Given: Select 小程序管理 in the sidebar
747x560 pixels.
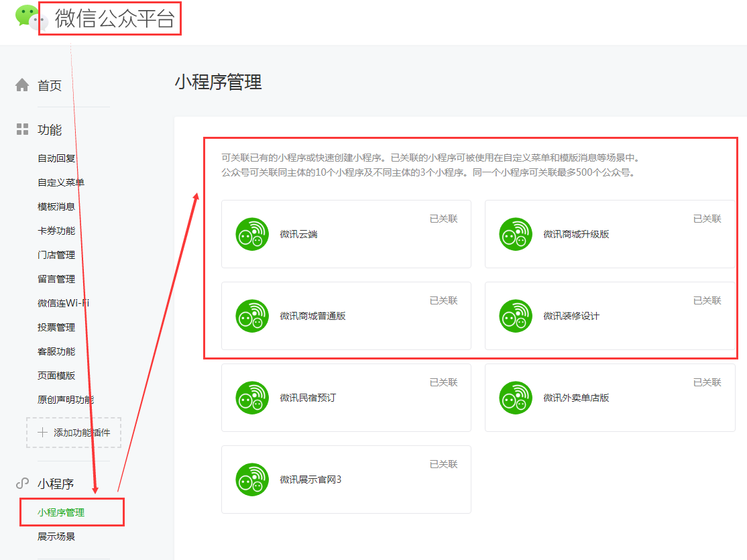Looking at the screenshot, I should [x=61, y=512].
